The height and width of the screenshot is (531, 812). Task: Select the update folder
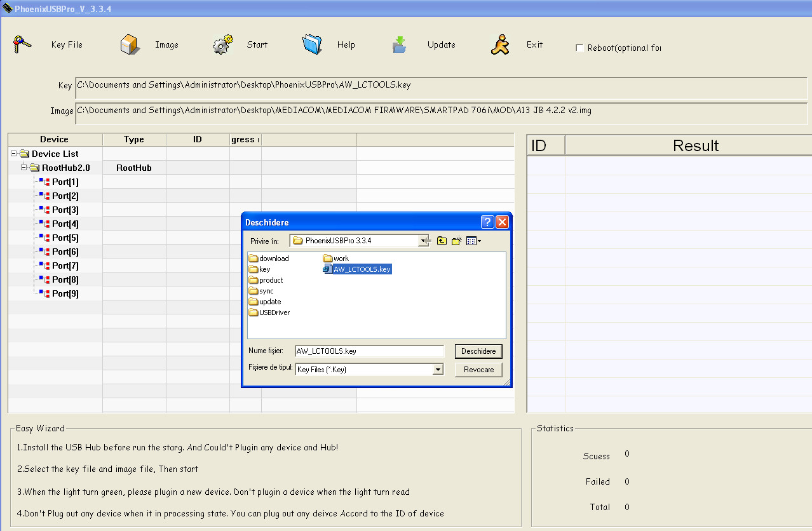click(265, 302)
